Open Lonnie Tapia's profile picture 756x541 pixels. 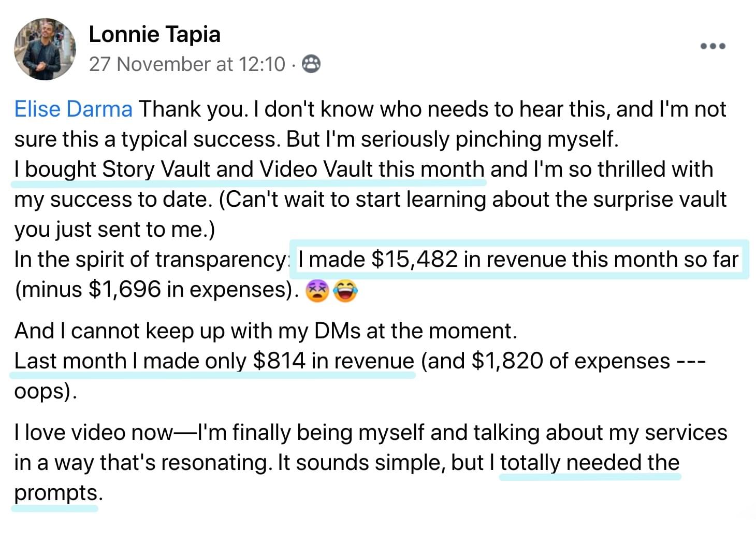tap(45, 49)
